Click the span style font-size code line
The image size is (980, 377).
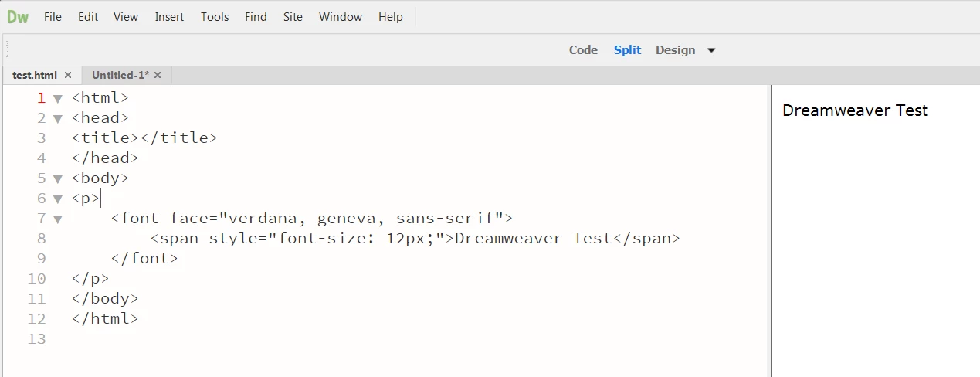[415, 239]
